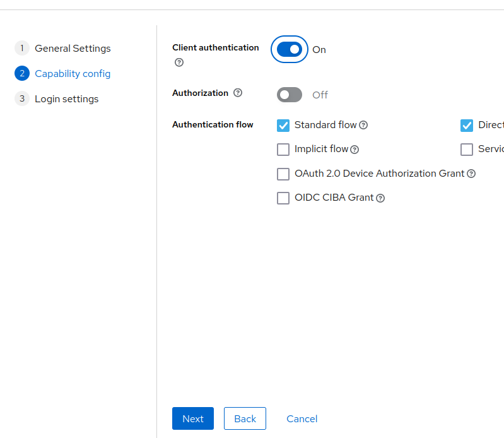Check the Implicit flow checkbox
This screenshot has width=504, height=438.
(283, 150)
